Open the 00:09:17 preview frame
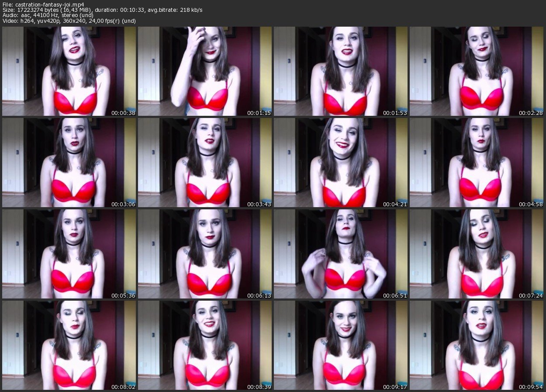The height and width of the screenshot is (392, 546). [340, 345]
